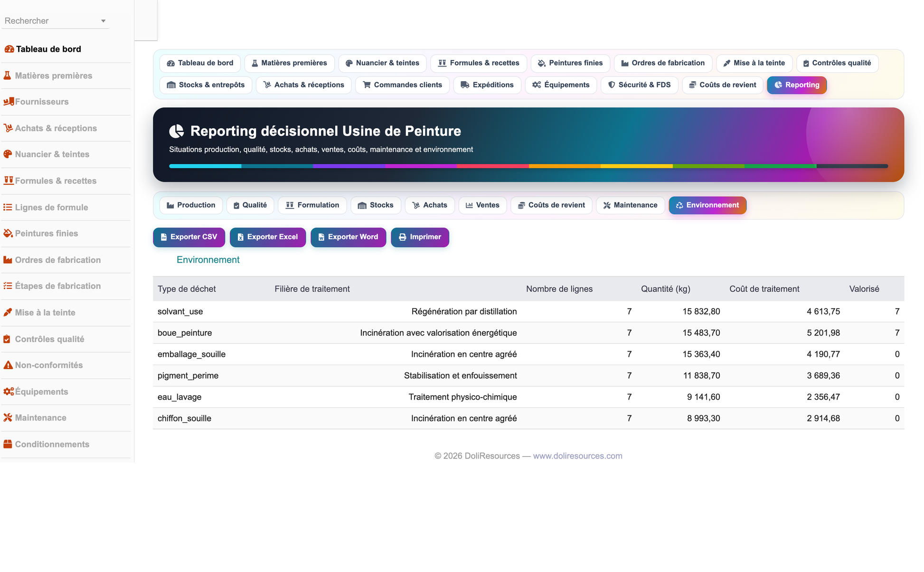Click the cost value 5 201,98
The width and height of the screenshot is (924, 572).
pos(823,333)
